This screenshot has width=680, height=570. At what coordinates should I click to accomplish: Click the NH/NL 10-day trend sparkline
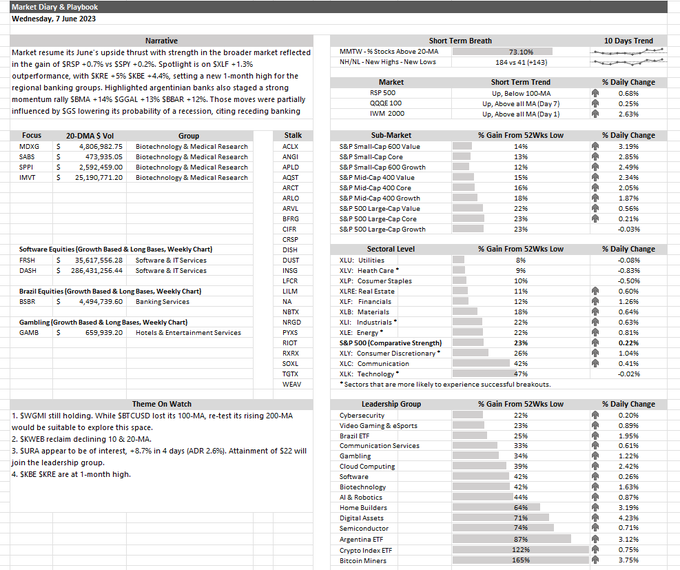628,62
